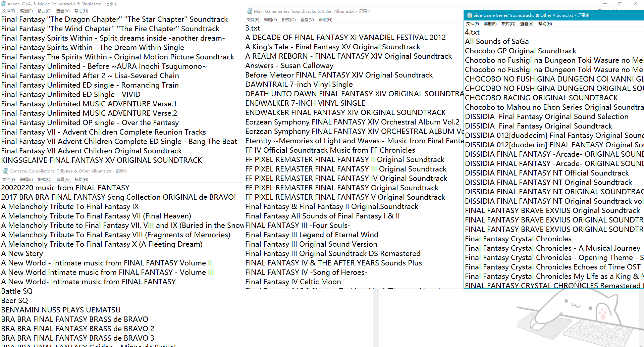Click line 'A New Story'

[22, 254]
